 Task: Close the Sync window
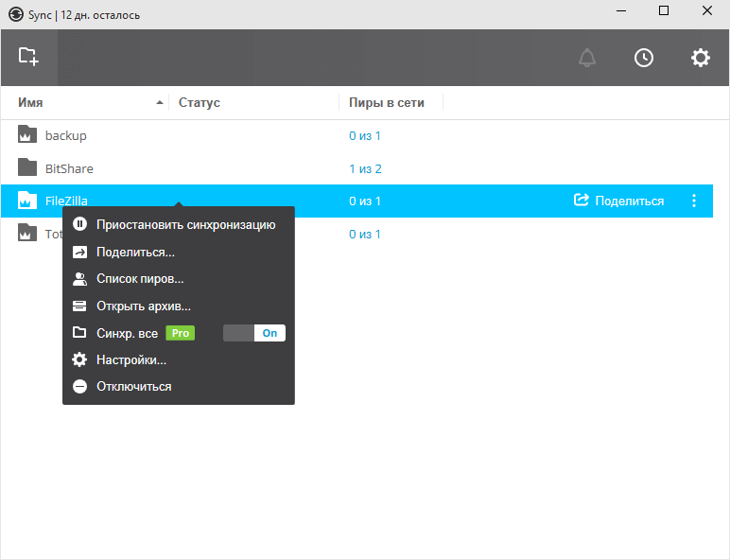coord(706,10)
